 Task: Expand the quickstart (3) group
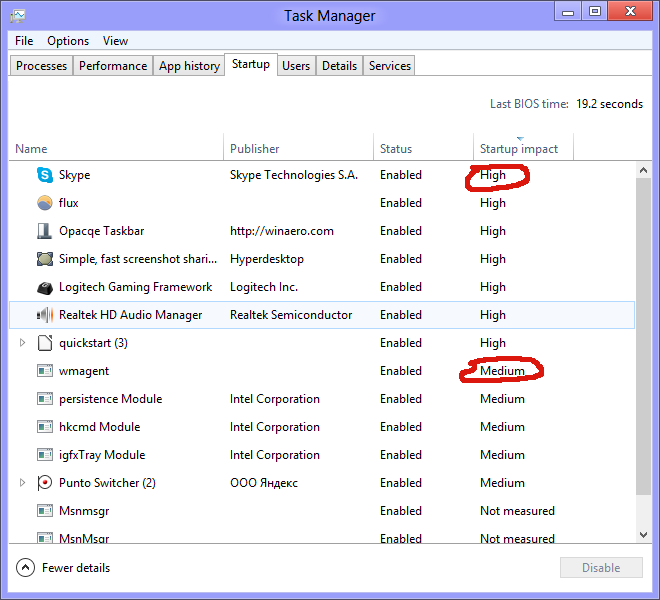(x=23, y=343)
